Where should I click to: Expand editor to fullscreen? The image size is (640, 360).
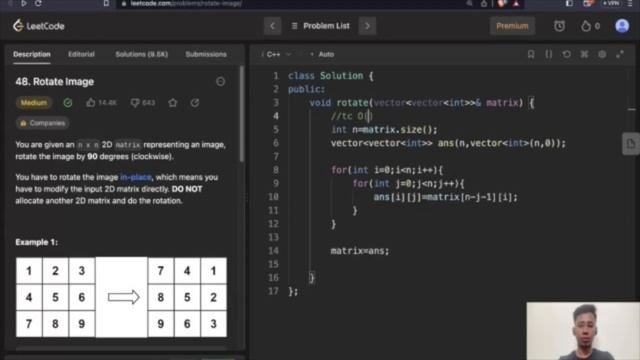point(620,54)
